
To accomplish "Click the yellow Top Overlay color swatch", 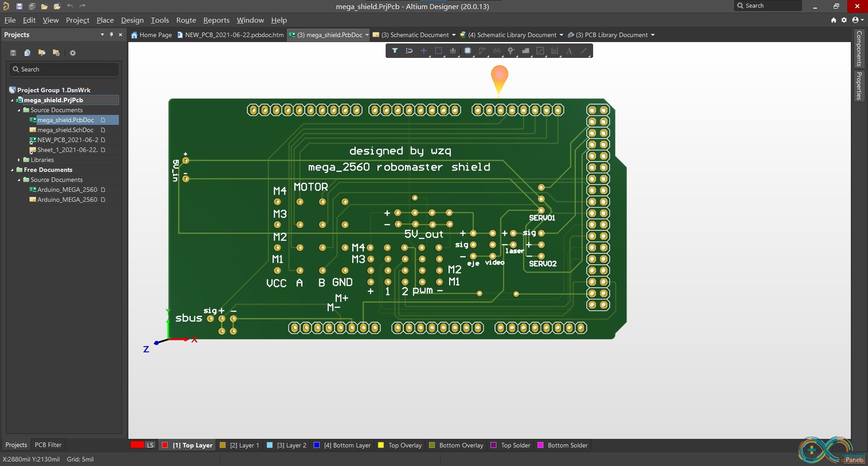I will (x=381, y=445).
